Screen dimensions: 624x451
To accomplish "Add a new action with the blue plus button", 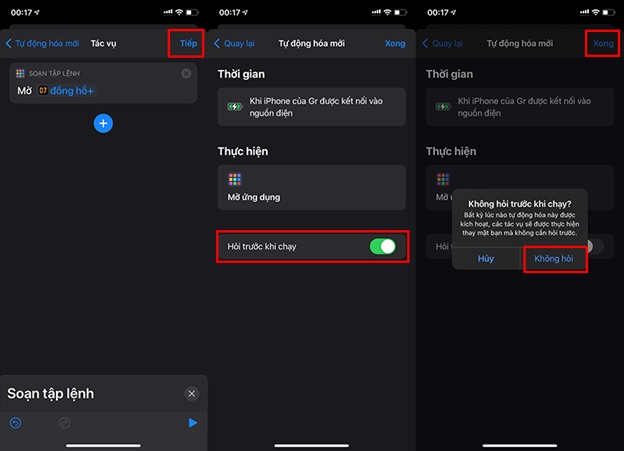I will point(103,123).
